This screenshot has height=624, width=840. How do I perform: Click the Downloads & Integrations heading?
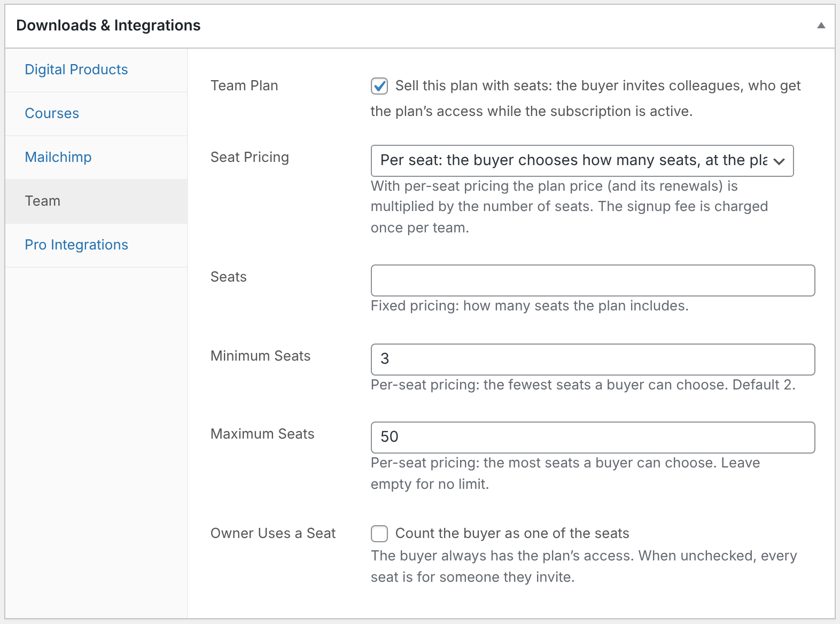108,26
